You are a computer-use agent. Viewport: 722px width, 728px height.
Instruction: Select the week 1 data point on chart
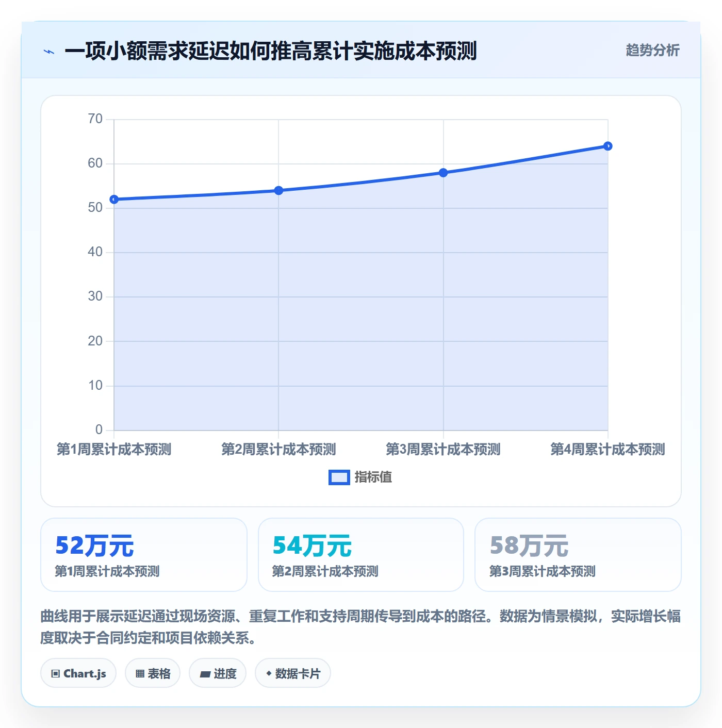(x=114, y=200)
